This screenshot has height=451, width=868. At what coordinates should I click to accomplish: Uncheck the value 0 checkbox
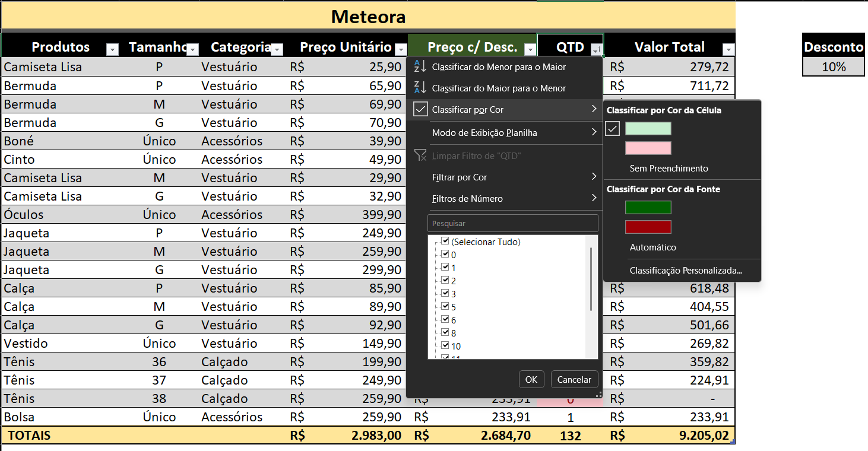coord(445,255)
